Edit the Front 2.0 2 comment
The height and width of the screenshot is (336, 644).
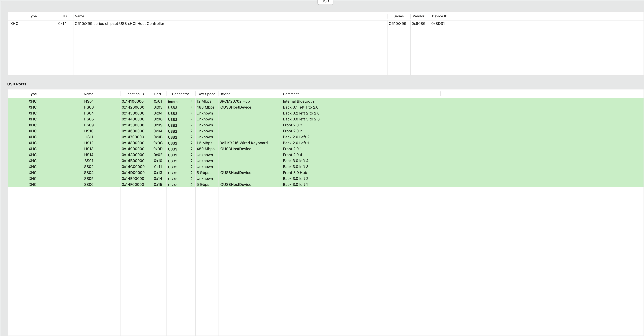292,131
